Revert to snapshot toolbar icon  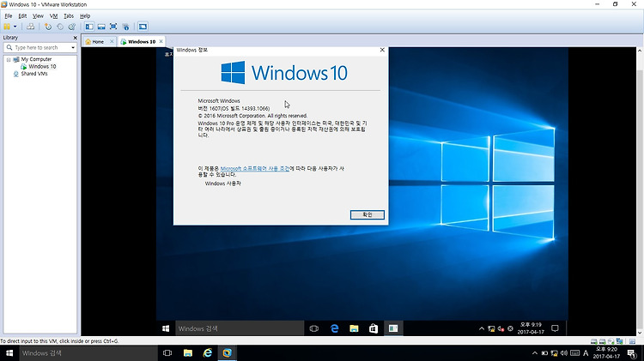click(x=60, y=27)
